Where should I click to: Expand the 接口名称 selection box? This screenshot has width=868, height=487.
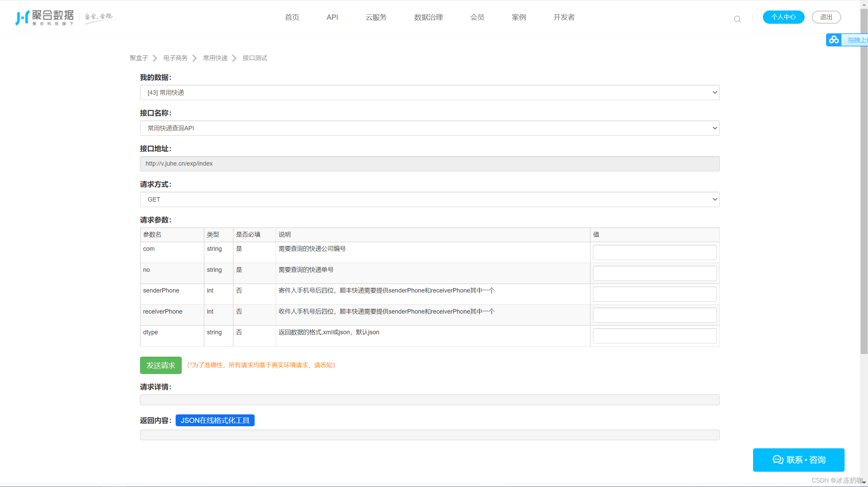click(x=430, y=128)
